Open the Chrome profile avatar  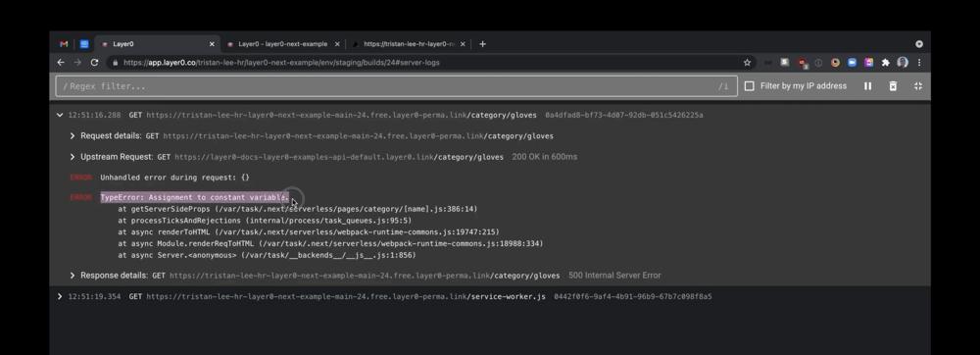click(903, 63)
